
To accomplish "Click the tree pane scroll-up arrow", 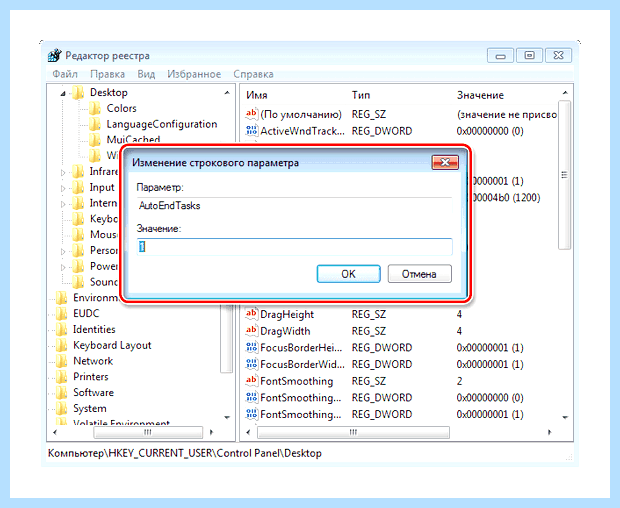I will click(227, 93).
